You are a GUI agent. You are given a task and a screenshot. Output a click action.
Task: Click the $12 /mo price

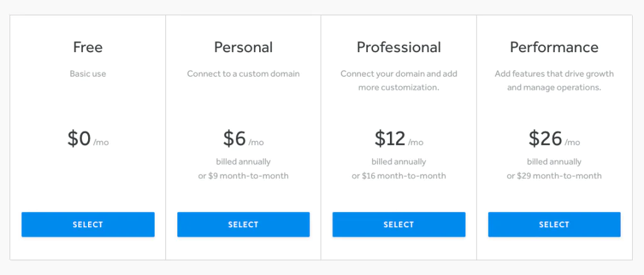coord(399,139)
